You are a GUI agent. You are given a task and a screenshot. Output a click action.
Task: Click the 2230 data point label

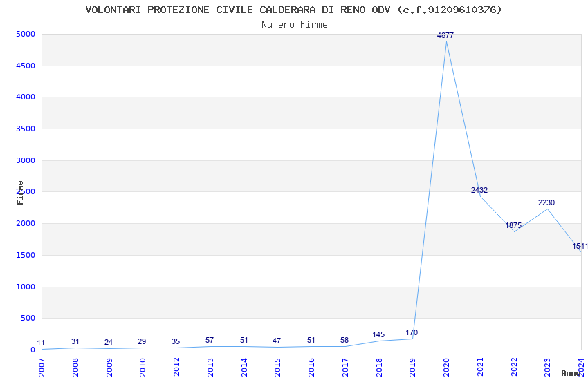coord(546,202)
